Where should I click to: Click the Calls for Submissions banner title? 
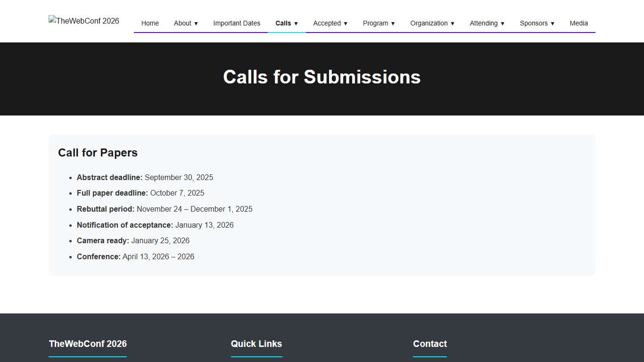[x=322, y=77]
